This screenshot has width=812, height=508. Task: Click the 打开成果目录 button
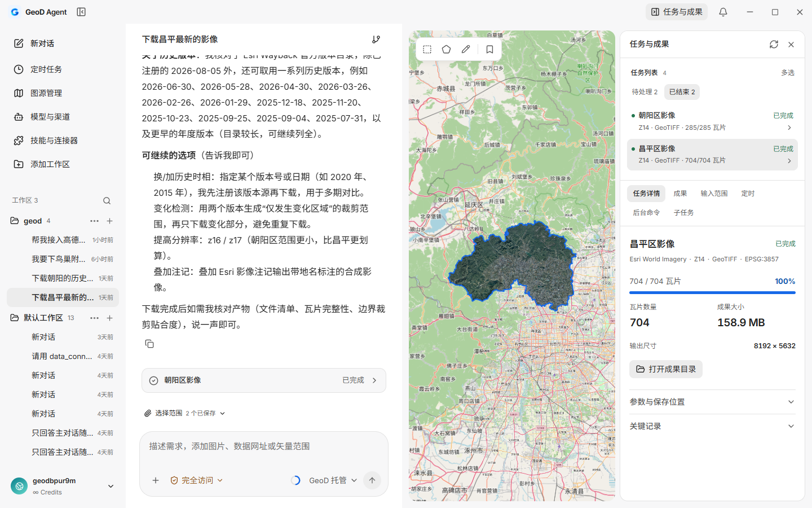pyautogui.click(x=666, y=369)
